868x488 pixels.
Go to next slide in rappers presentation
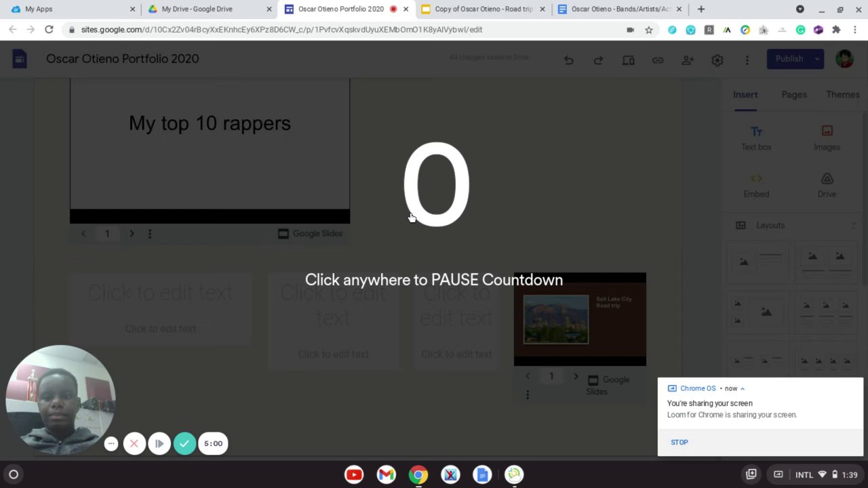pyautogui.click(x=132, y=233)
